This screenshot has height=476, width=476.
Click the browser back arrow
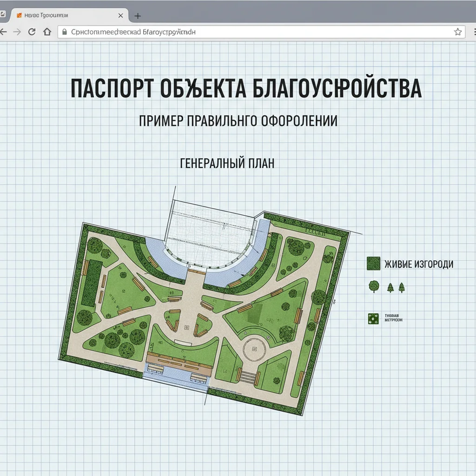point(4,32)
